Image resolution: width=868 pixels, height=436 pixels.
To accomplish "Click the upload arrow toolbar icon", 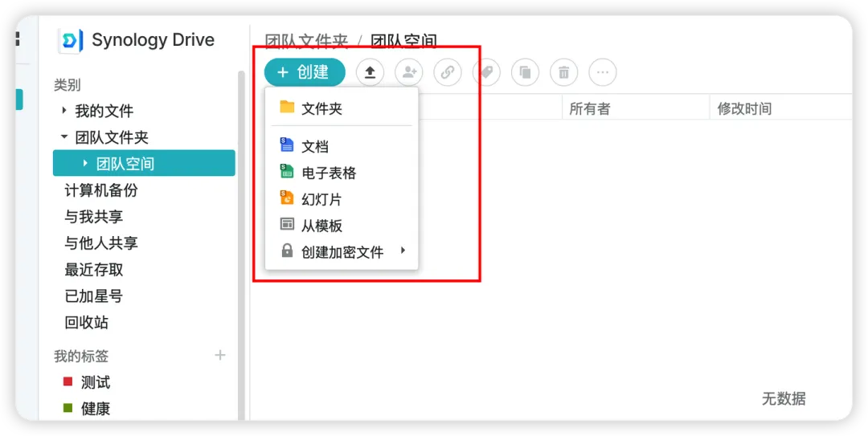I will 370,72.
